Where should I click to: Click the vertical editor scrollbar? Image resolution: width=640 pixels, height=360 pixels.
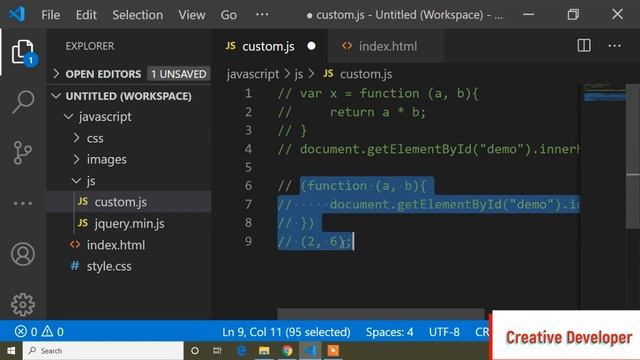point(633,155)
